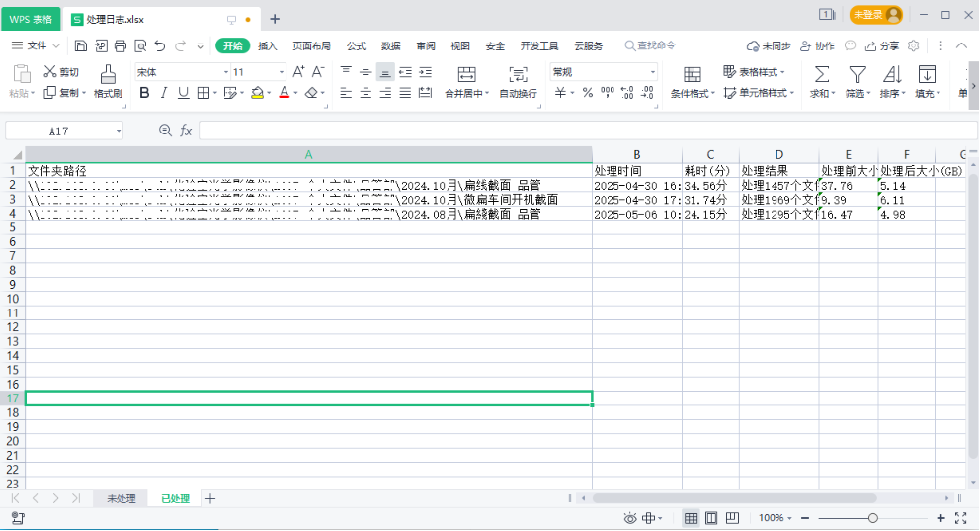Click the eraser clear icon
Screen dimensions: 980x531
point(311,93)
